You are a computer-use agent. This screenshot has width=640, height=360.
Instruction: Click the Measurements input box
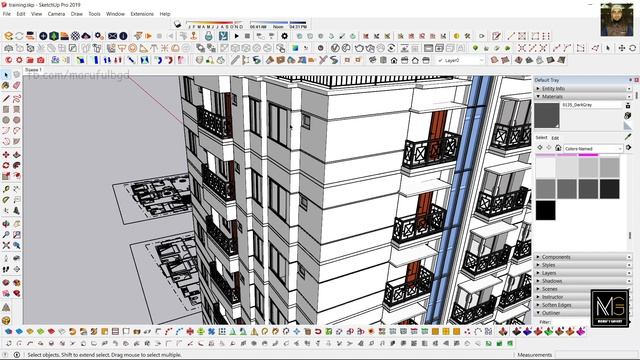tap(595, 355)
